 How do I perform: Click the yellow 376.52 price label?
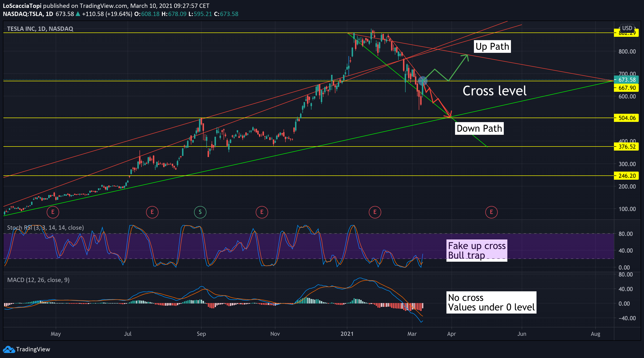[627, 146]
